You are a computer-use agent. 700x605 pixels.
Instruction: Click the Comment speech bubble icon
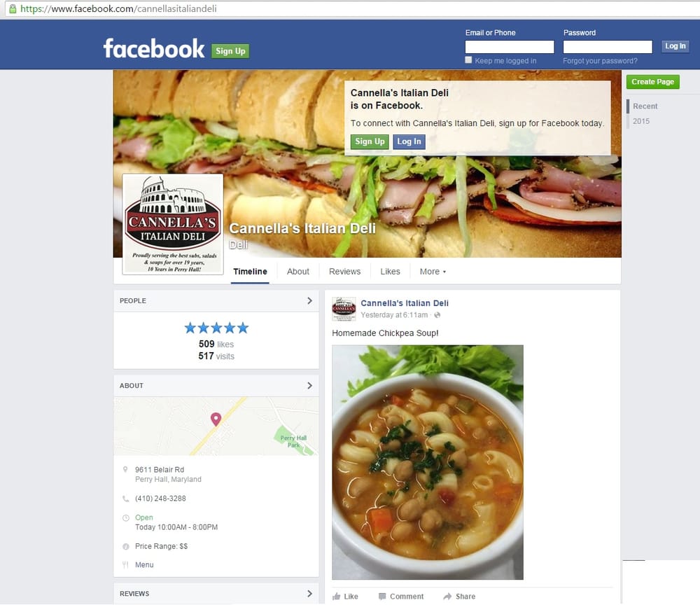[382, 596]
